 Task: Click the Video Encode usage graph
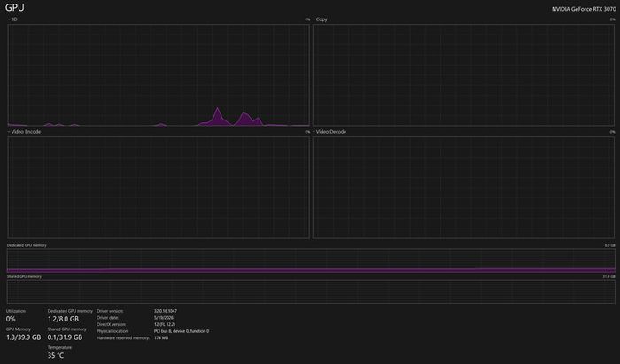click(159, 188)
